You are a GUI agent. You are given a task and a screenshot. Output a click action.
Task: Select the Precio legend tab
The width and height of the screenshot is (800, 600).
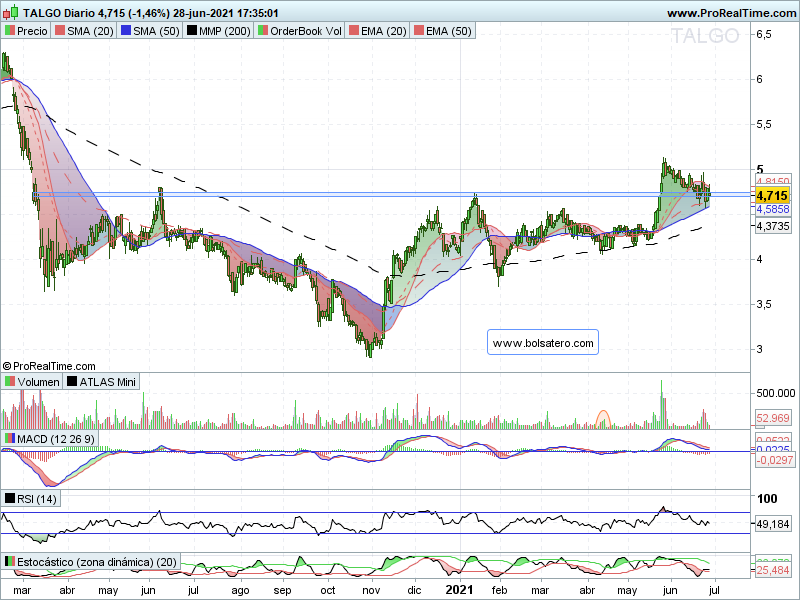pyautogui.click(x=26, y=31)
